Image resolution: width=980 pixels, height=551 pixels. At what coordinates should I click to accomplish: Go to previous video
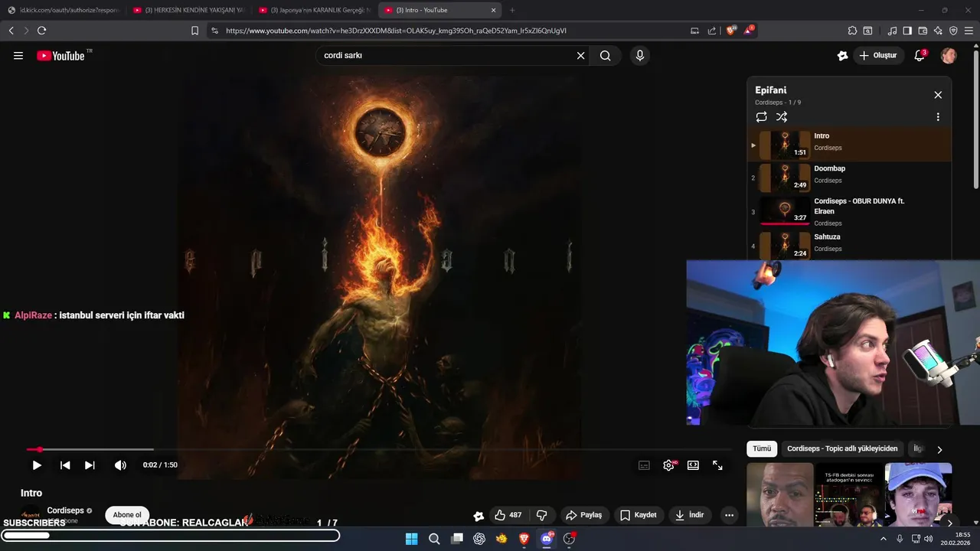65,465
